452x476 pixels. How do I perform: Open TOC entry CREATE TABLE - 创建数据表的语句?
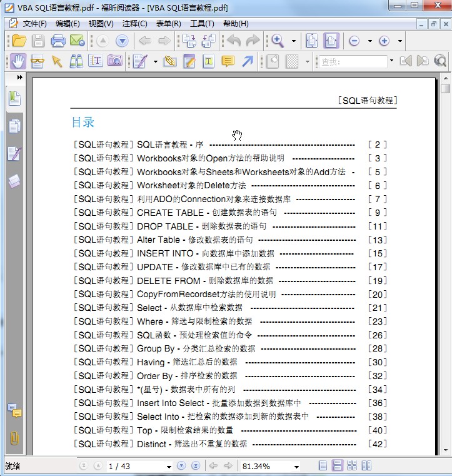pos(206,213)
